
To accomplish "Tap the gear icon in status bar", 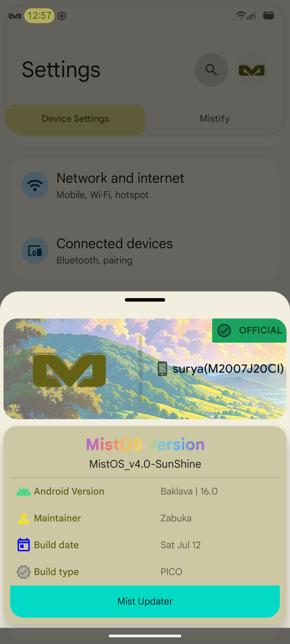I will [62, 16].
